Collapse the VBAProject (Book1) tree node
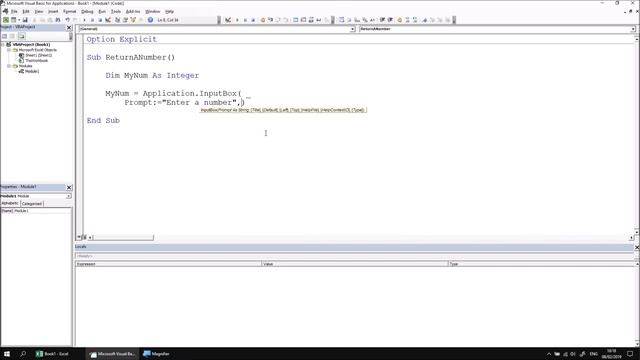 pos(3,44)
